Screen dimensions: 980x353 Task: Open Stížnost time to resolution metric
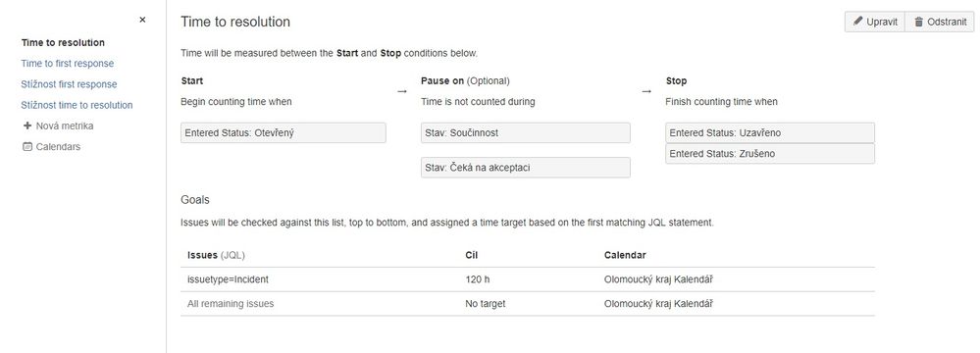[x=77, y=105]
